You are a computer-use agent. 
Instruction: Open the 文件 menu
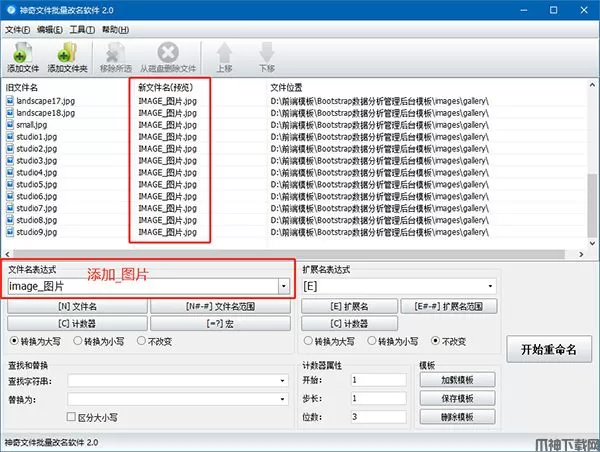pos(18,30)
